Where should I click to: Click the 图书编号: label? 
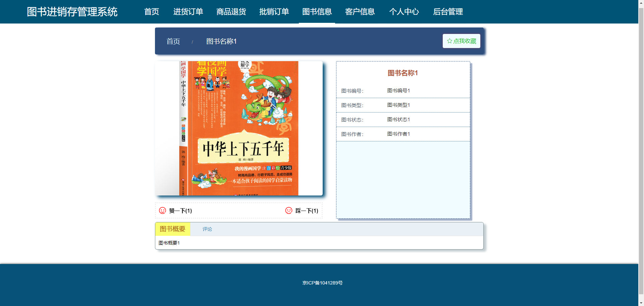coord(352,91)
